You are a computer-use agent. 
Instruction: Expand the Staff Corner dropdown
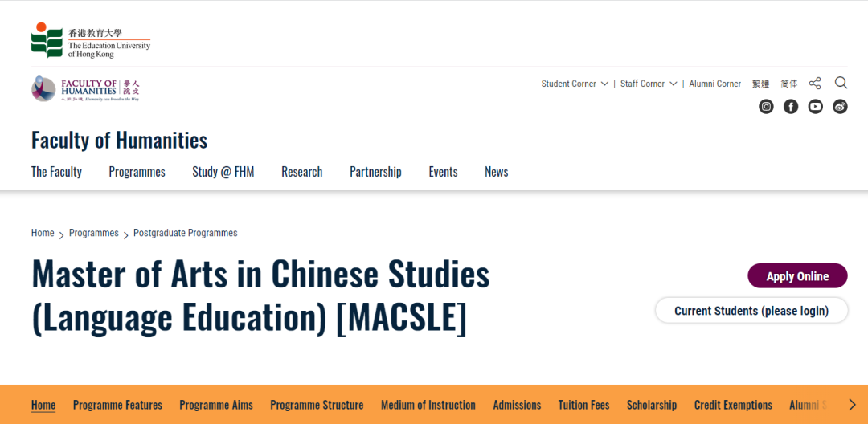coord(649,84)
